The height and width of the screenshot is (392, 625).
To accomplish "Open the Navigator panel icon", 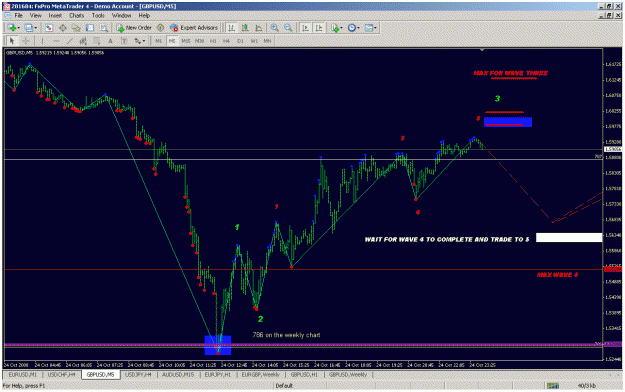I will click(x=76, y=28).
